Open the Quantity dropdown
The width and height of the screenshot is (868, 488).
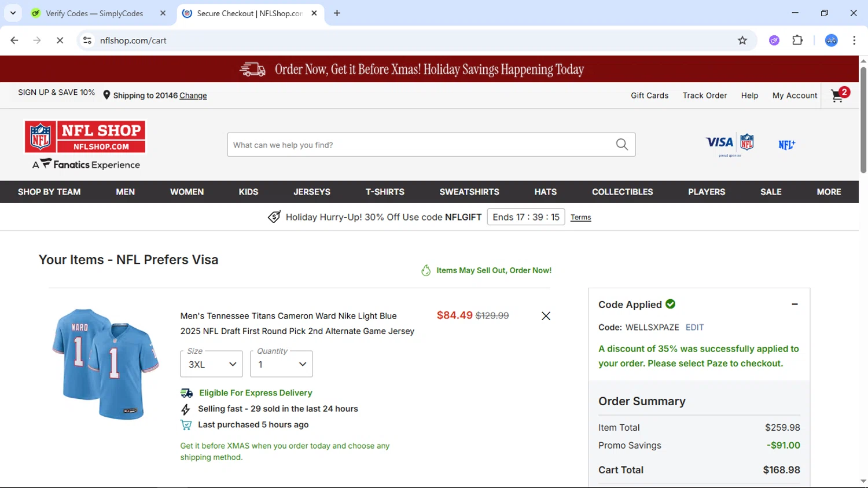tap(281, 364)
